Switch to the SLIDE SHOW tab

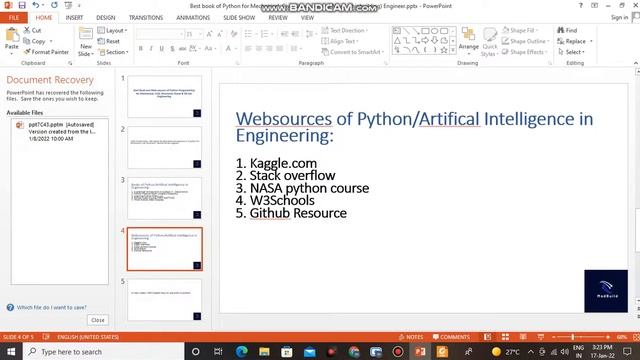[239, 18]
